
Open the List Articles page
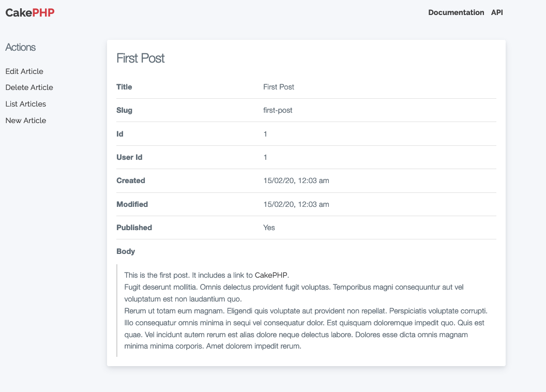(25, 103)
